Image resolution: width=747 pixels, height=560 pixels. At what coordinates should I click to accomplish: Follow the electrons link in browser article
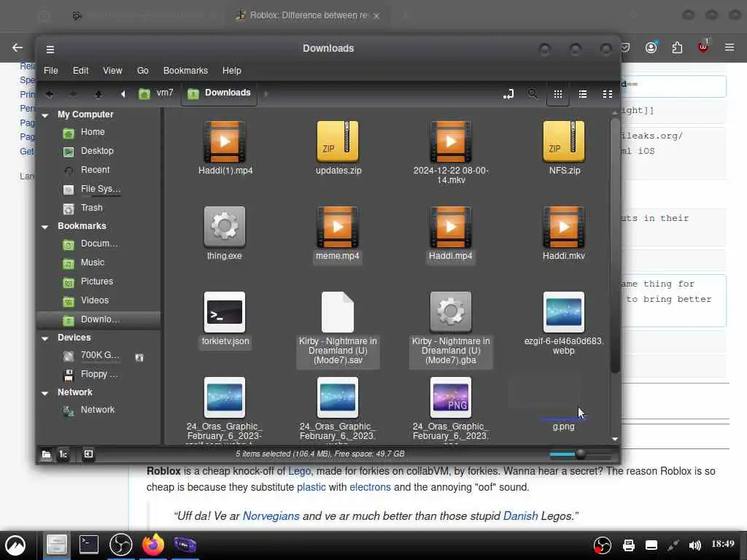tap(370, 488)
